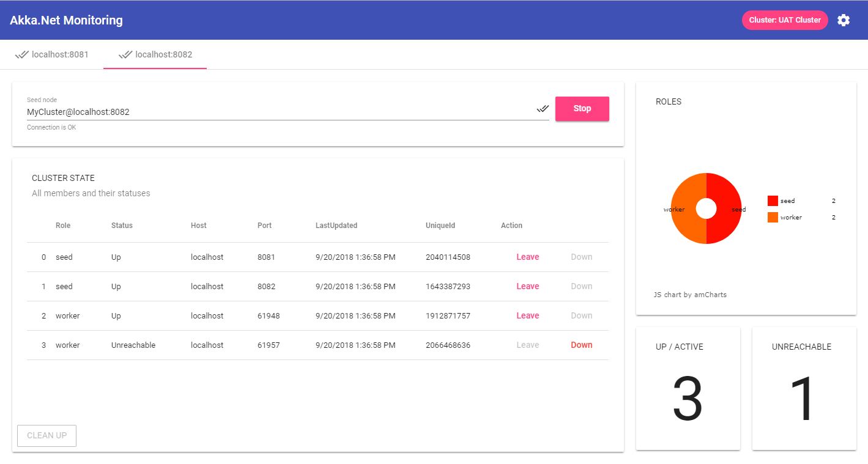Screen dimensions: 868x464
Task: Click the Cluster: UAT Cluster chip
Action: pyautogui.click(x=784, y=20)
